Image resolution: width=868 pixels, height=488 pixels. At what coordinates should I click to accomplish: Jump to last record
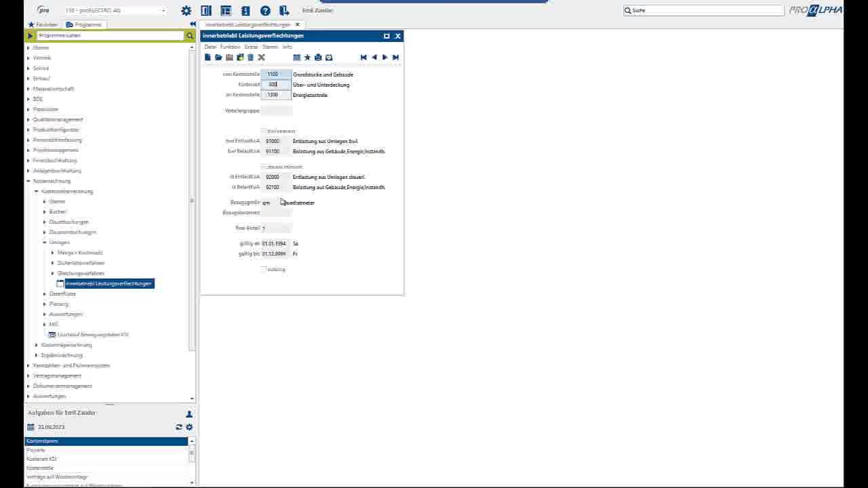395,58
